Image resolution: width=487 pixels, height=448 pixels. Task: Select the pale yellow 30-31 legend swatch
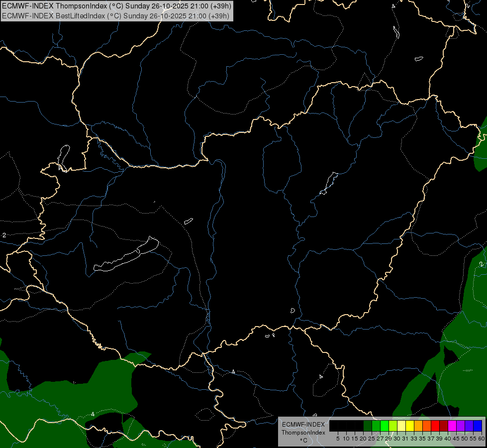coord(401,426)
